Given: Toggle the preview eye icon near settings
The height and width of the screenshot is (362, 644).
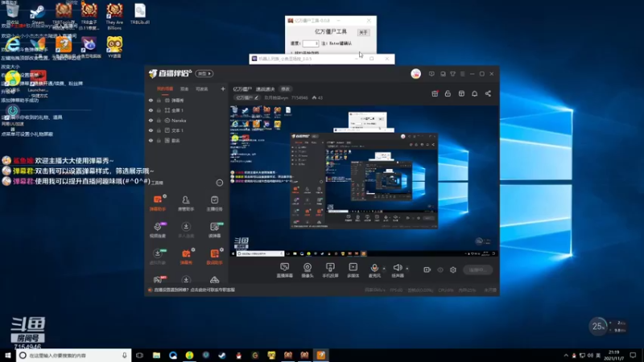Looking at the screenshot, I should (x=440, y=269).
